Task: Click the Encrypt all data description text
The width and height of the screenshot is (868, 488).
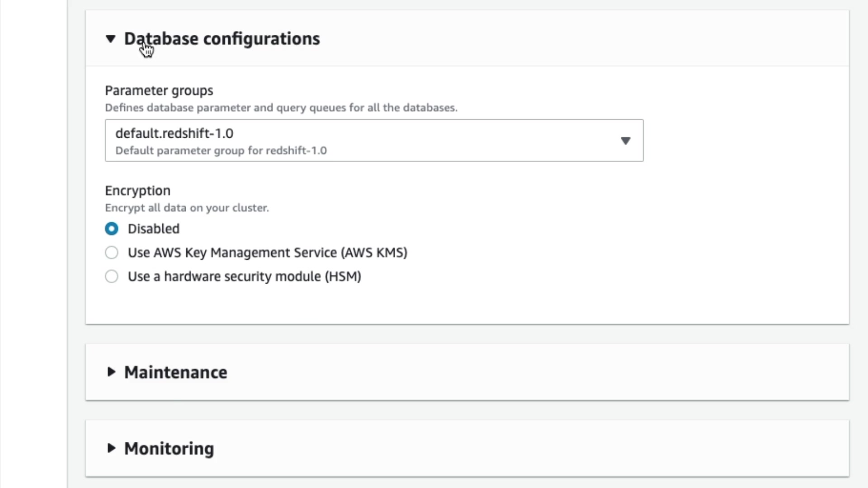Action: (187, 208)
